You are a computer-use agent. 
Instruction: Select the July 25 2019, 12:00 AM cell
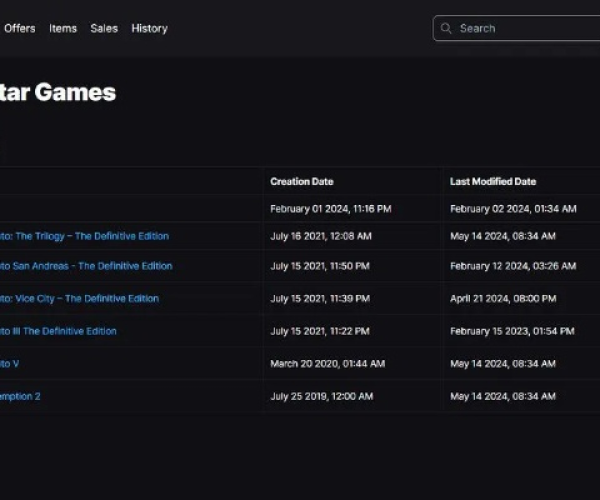321,396
